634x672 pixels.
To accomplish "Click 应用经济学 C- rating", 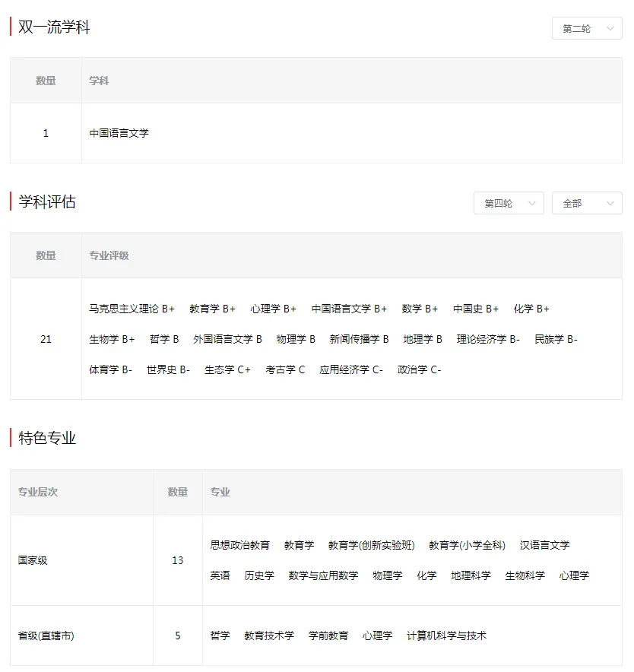I will (351, 370).
